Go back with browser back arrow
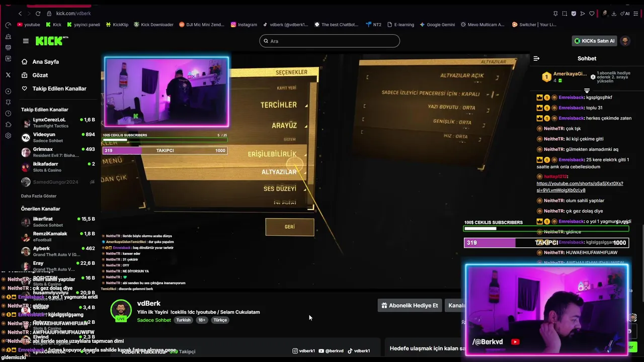This screenshot has width=644, height=362. pos(20,14)
